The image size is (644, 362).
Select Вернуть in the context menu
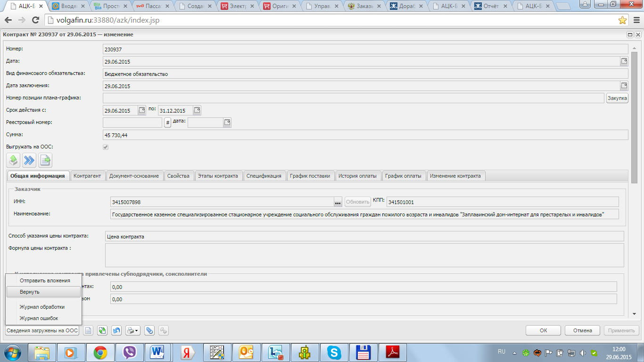point(43,292)
